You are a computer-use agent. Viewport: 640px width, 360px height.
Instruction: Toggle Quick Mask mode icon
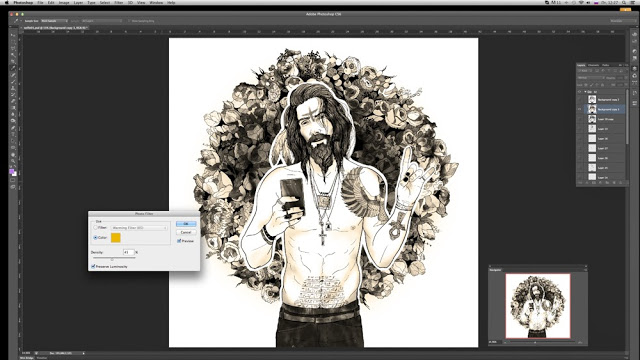(x=13, y=180)
